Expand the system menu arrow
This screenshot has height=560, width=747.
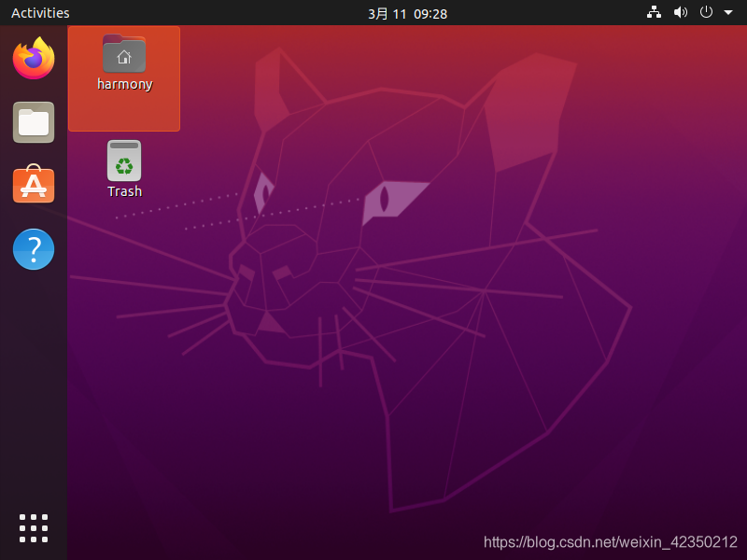click(x=728, y=12)
